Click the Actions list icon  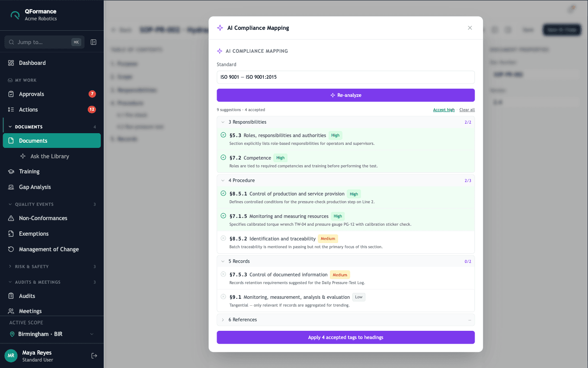pyautogui.click(x=11, y=109)
